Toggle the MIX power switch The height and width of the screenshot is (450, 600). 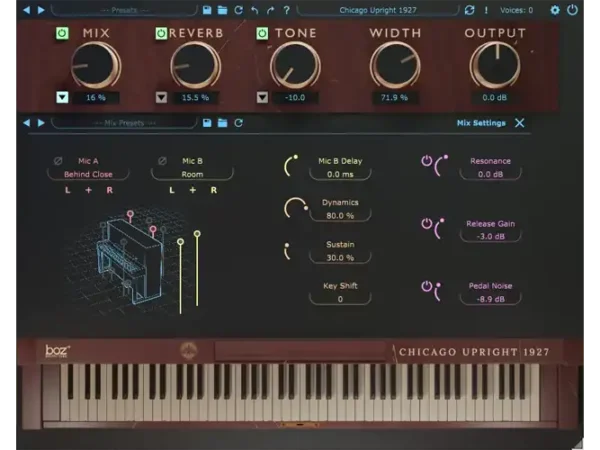62,33
